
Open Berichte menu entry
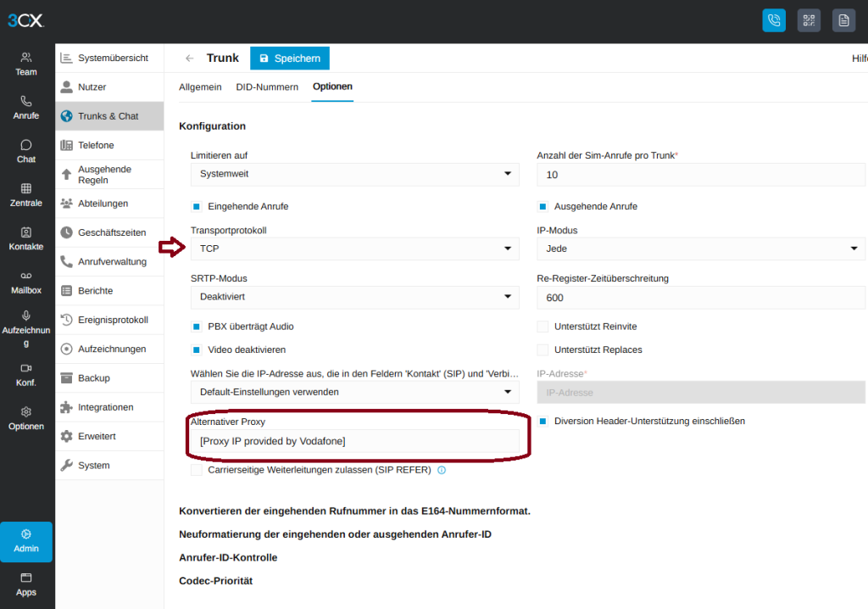[109, 290]
